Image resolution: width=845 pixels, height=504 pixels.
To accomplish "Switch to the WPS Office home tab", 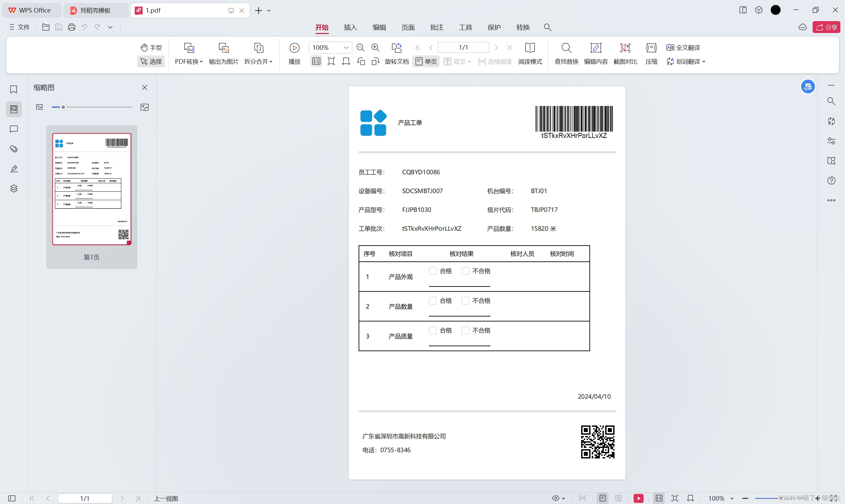I will (x=32, y=11).
